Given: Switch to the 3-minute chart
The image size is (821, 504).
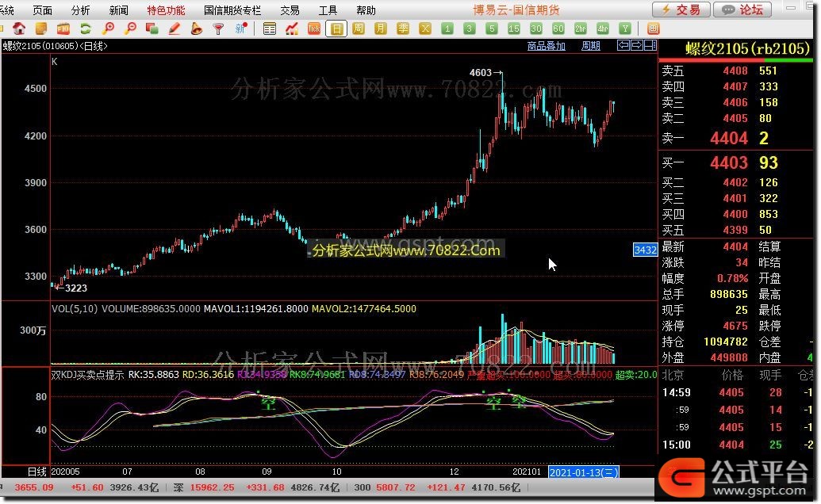Looking at the screenshot, I should (470, 29).
